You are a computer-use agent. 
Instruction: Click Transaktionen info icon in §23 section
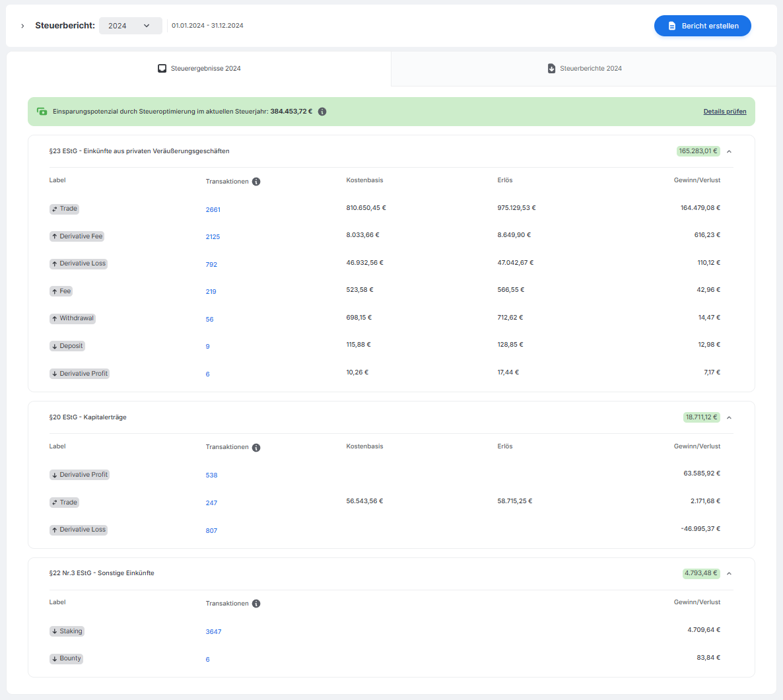pyautogui.click(x=256, y=182)
